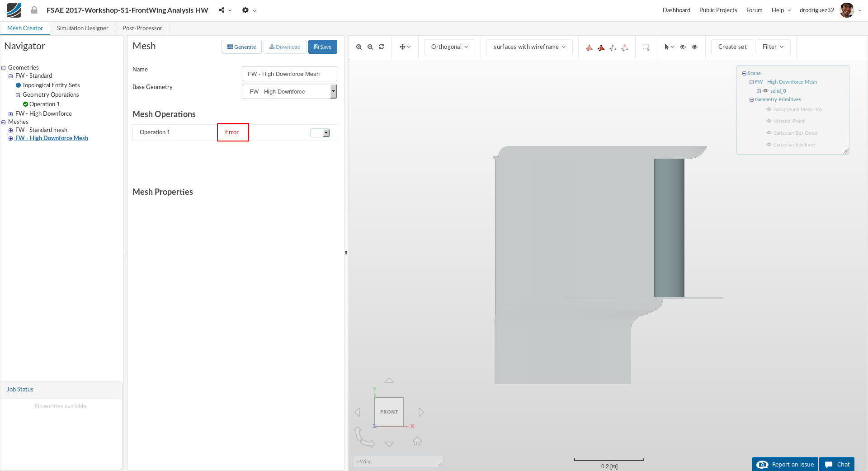Click the Topological Entity Sets status dot

[19, 85]
